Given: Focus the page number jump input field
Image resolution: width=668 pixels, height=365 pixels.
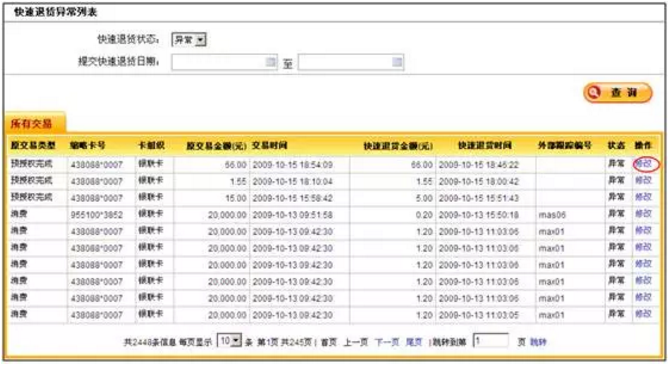Looking at the screenshot, I should (x=491, y=341).
